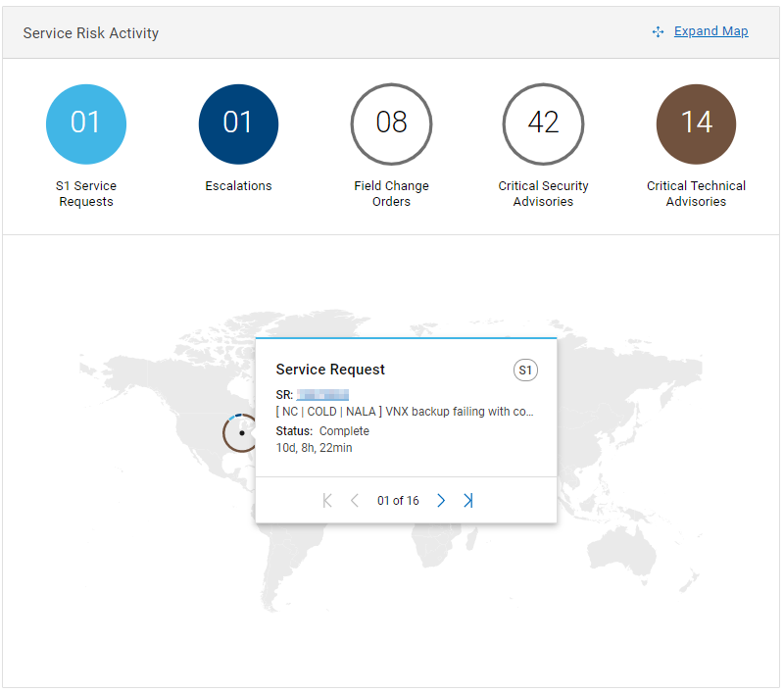Open the Expand Map link
Image resolution: width=784 pixels, height=693 pixels.
[x=710, y=31]
